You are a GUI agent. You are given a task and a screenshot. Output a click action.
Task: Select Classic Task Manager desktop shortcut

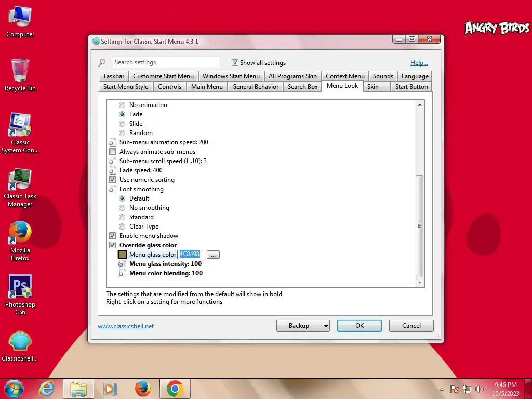pyautogui.click(x=20, y=187)
